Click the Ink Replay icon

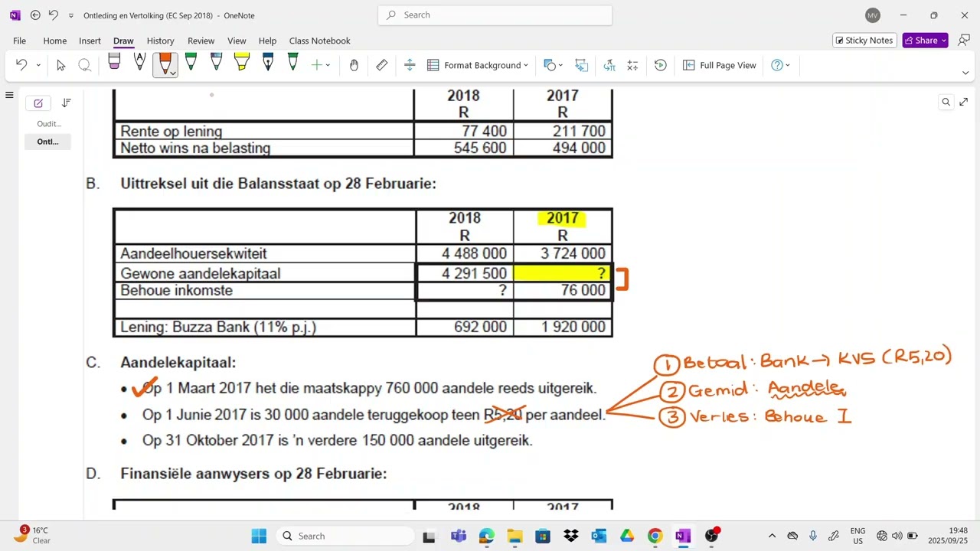tap(661, 66)
